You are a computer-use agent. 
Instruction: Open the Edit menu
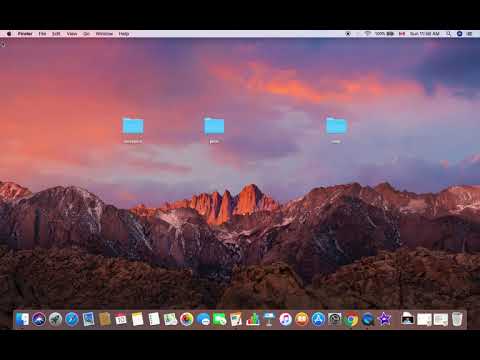[x=56, y=34]
